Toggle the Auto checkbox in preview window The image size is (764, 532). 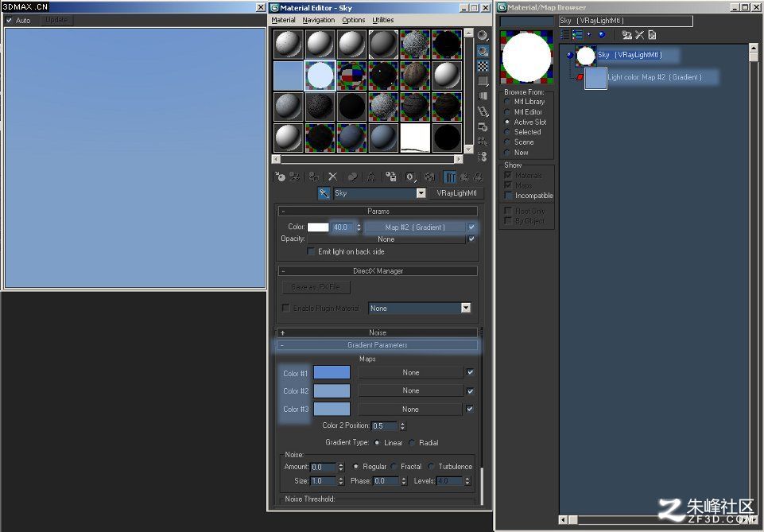[x=10, y=21]
